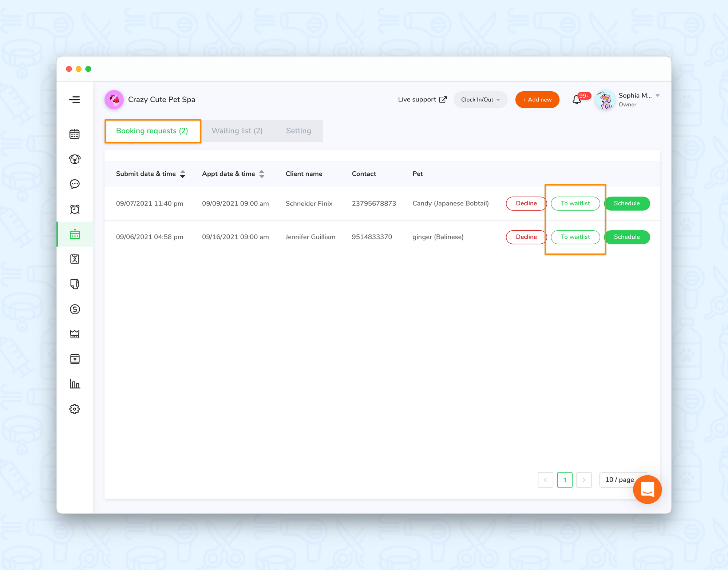Open the pets dog-face sidebar icon
Image resolution: width=728 pixels, height=570 pixels.
(75, 159)
